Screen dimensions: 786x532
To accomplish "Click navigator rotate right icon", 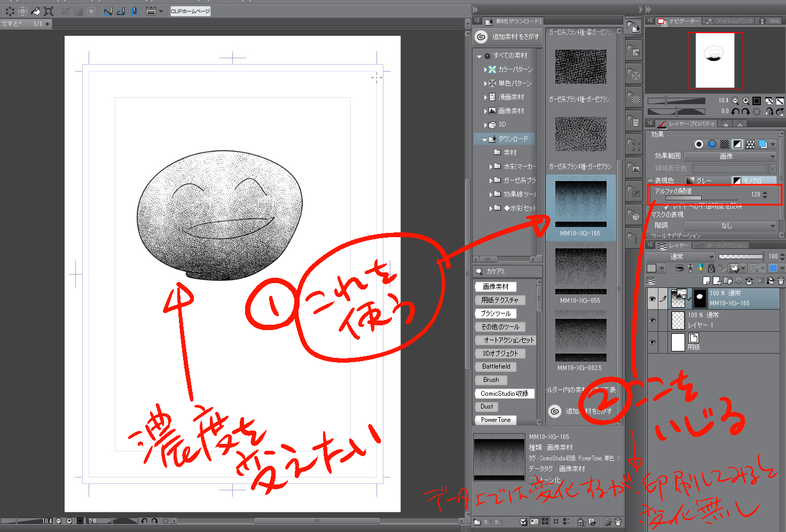I will [745, 112].
